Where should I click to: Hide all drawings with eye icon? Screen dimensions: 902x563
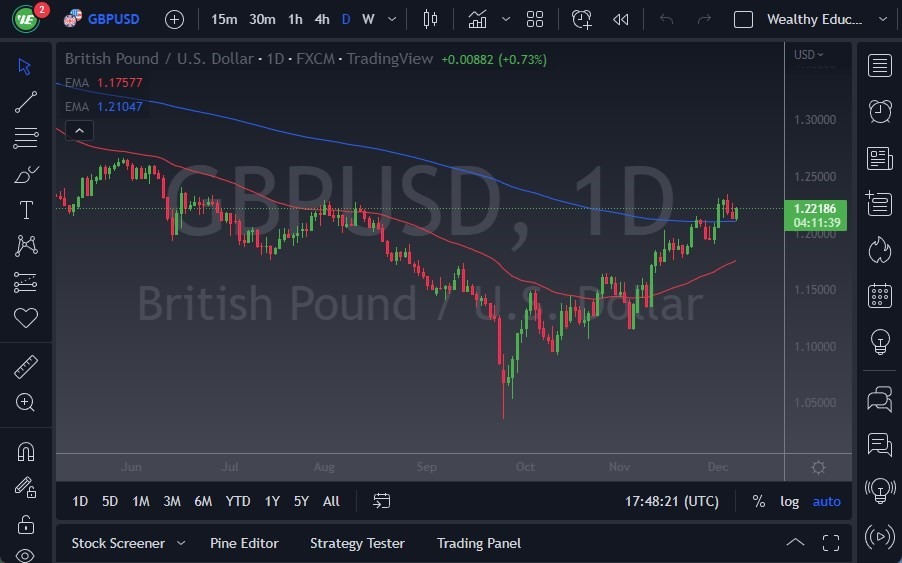(x=25, y=555)
